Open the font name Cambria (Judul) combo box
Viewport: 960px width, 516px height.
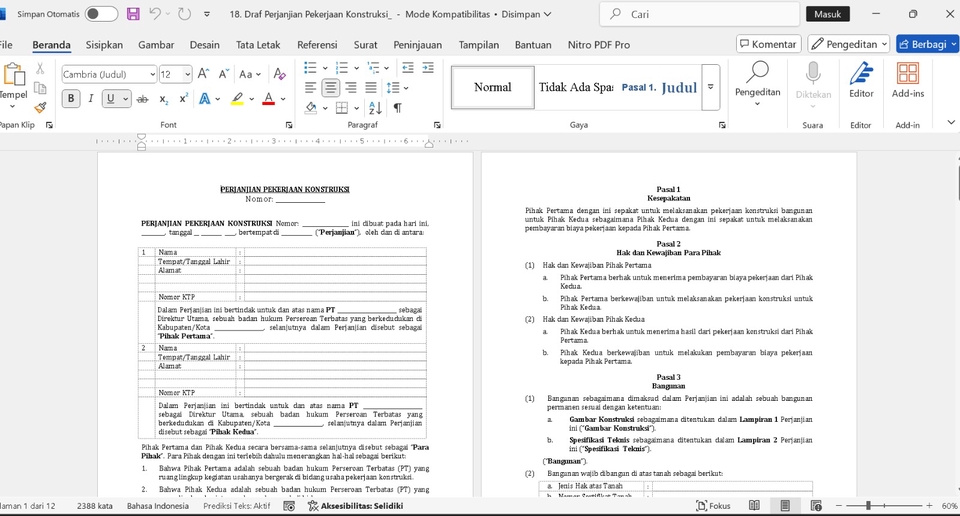coord(109,74)
